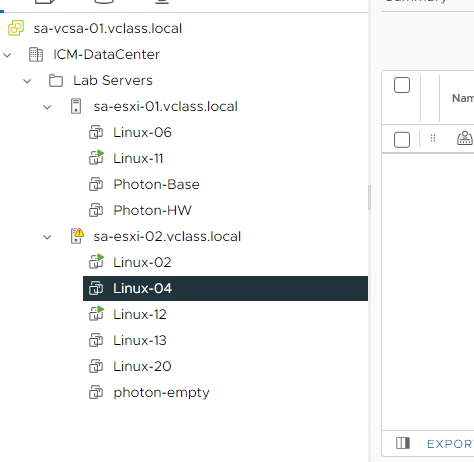Toggle the select-all checkbox in the table header

click(402, 85)
